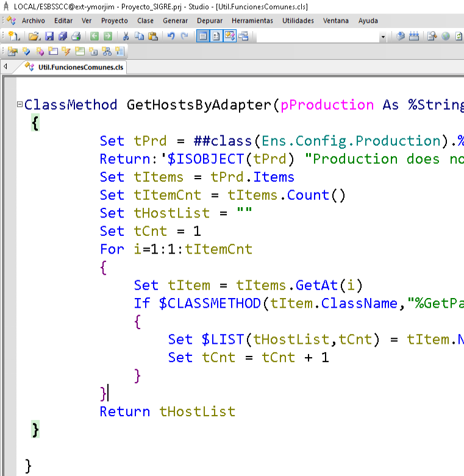Click the Compile icon with blue down arrow
This screenshot has width=464, height=476.
click(x=401, y=37)
